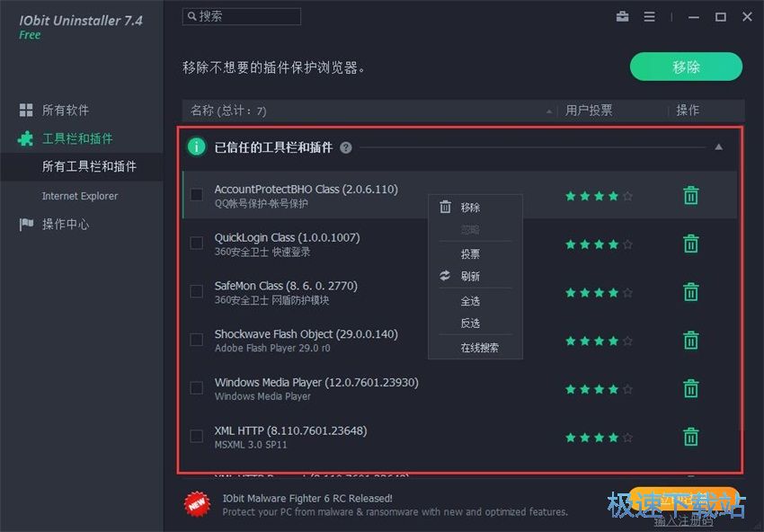
Task: Open 工具栏和插件 in the sidebar
Action: coord(77,139)
